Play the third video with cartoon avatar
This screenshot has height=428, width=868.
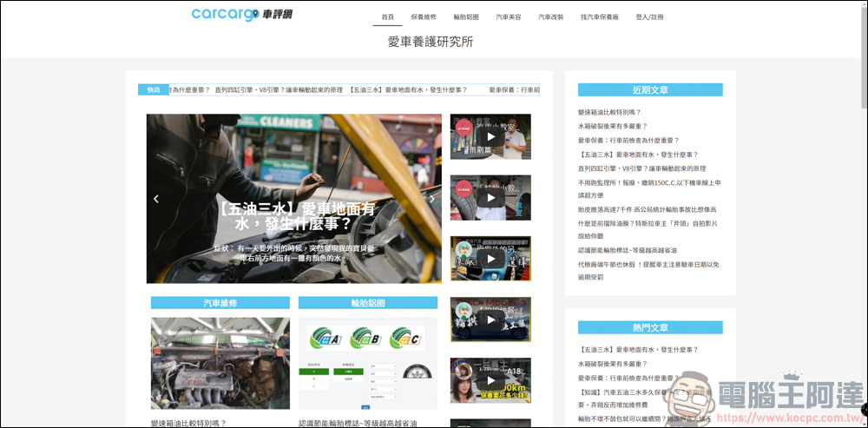[x=490, y=259]
